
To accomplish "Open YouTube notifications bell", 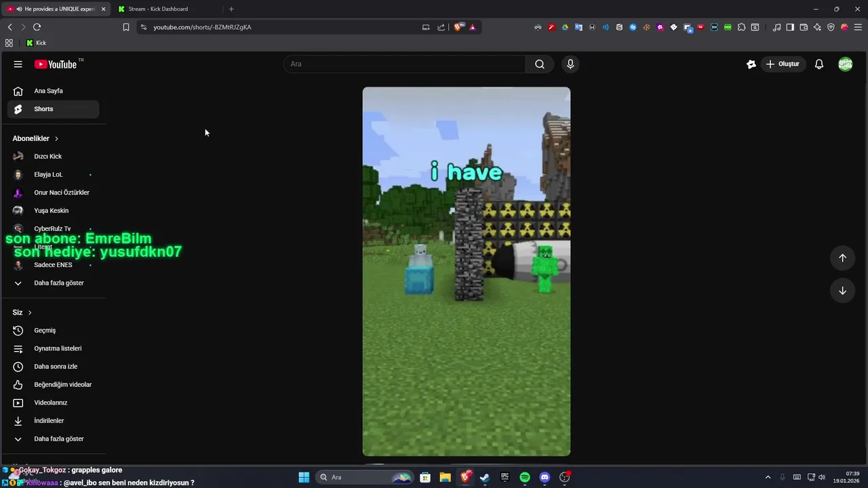I will click(x=819, y=64).
